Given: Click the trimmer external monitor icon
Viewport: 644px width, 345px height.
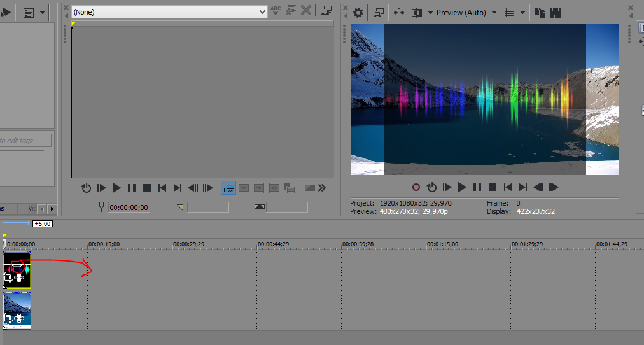Looking at the screenshot, I should (x=326, y=11).
